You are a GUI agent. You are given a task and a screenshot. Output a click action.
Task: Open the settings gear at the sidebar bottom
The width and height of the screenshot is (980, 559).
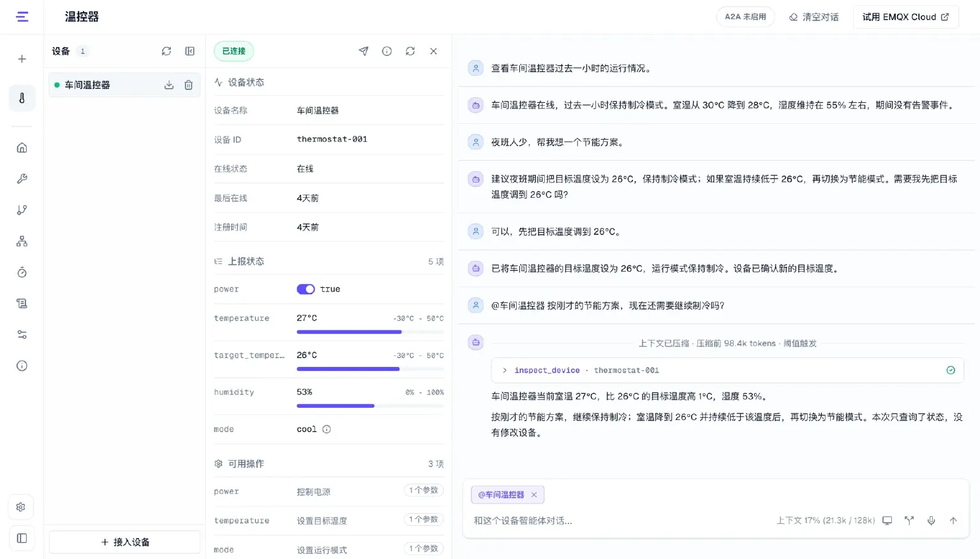pyautogui.click(x=21, y=507)
